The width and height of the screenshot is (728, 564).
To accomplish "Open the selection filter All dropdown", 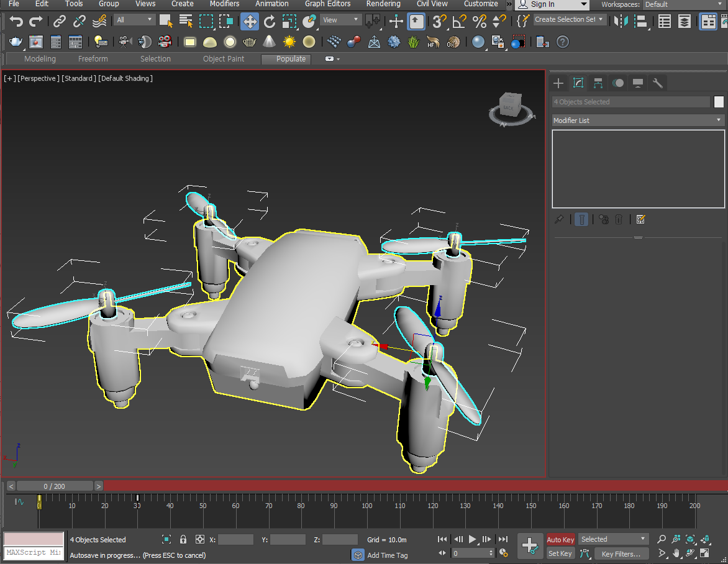I will coord(134,20).
